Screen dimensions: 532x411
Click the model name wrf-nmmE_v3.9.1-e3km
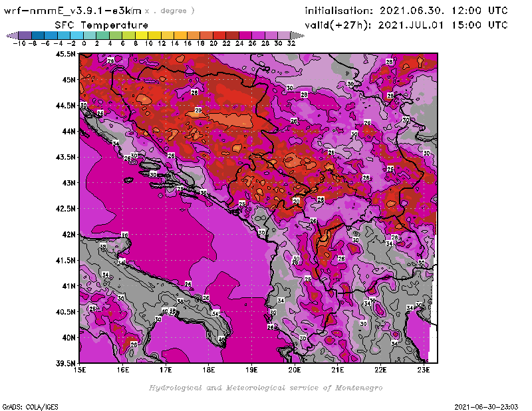tap(72, 11)
